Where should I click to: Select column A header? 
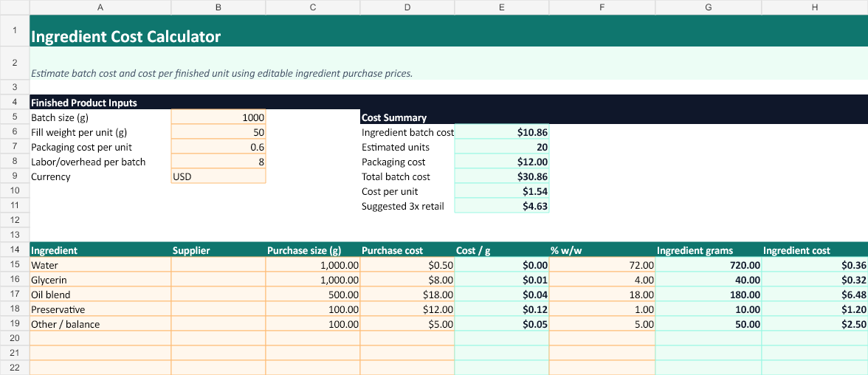[100, 7]
